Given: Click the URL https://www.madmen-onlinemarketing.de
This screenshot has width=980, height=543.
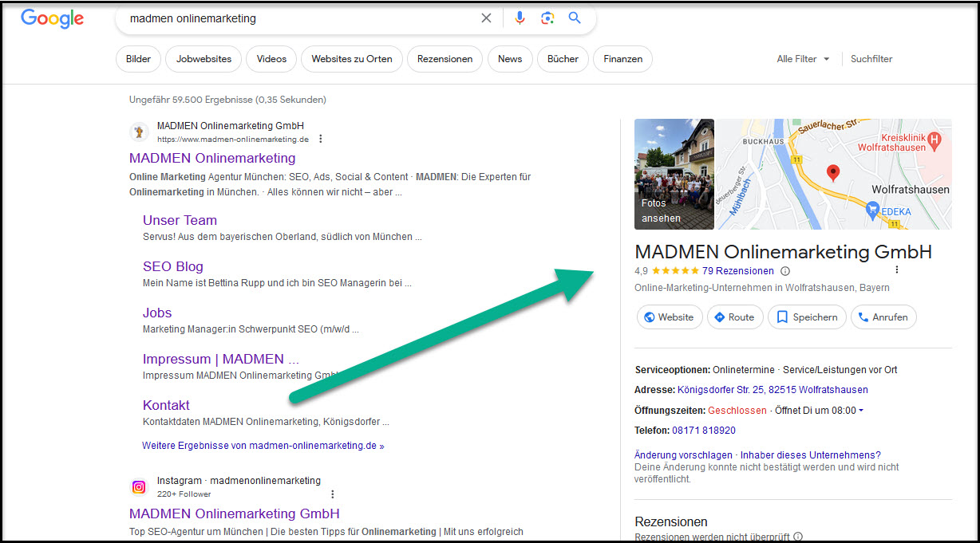Looking at the screenshot, I should pyautogui.click(x=233, y=140).
